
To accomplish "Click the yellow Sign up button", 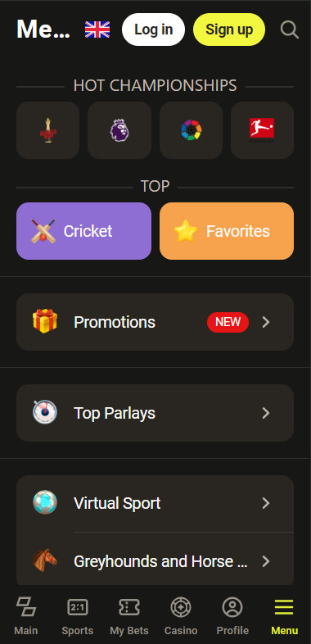I will pyautogui.click(x=229, y=29).
